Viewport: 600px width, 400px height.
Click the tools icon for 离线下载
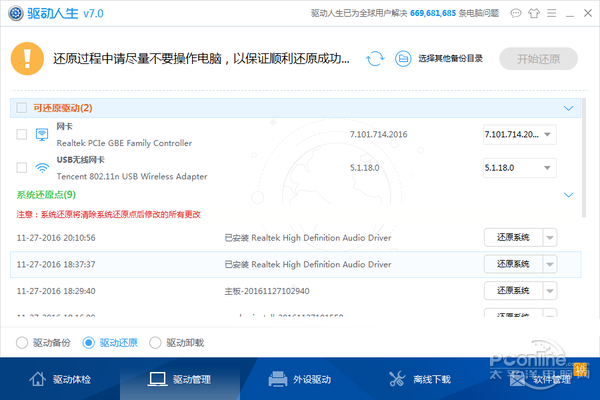pos(397,379)
